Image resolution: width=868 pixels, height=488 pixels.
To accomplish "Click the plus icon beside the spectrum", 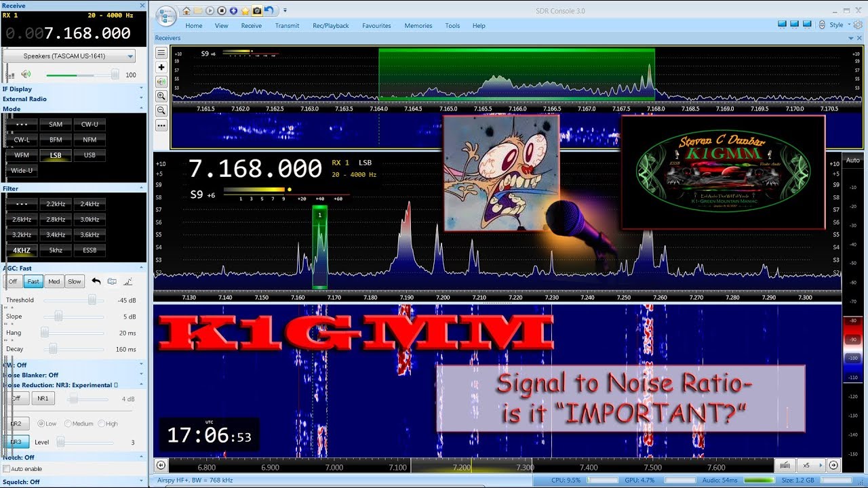I will [x=161, y=67].
